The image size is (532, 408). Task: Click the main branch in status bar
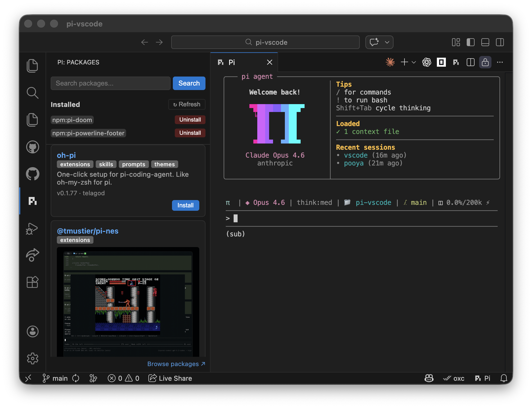[55, 378]
